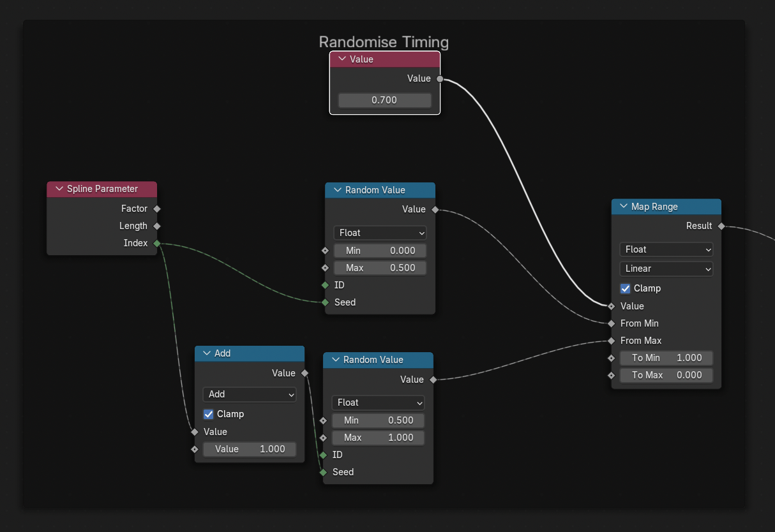Collapse the Map Range node chevron
Image resolution: width=775 pixels, height=532 pixels.
coord(624,207)
